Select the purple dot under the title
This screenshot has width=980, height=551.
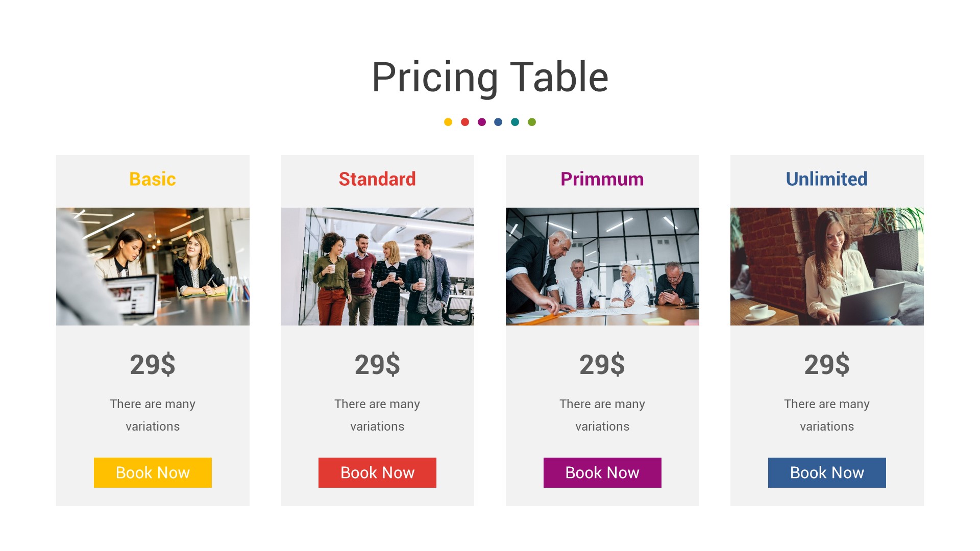pyautogui.click(x=482, y=122)
